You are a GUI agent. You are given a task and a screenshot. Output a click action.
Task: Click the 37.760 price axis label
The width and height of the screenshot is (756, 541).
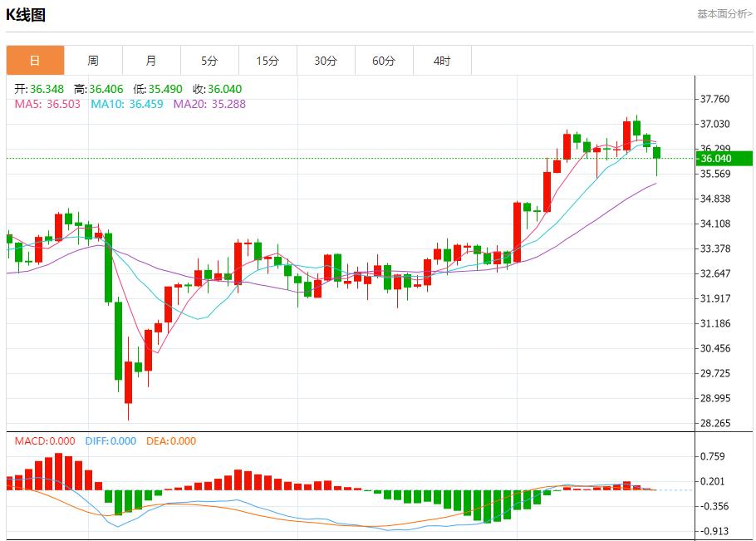coord(714,99)
